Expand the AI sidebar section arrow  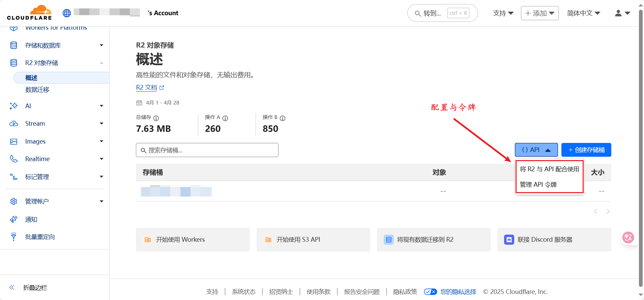pyautogui.click(x=101, y=106)
